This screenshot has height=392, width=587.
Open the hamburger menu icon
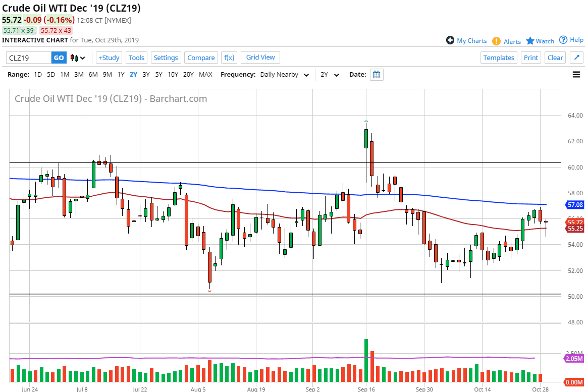pyautogui.click(x=576, y=75)
